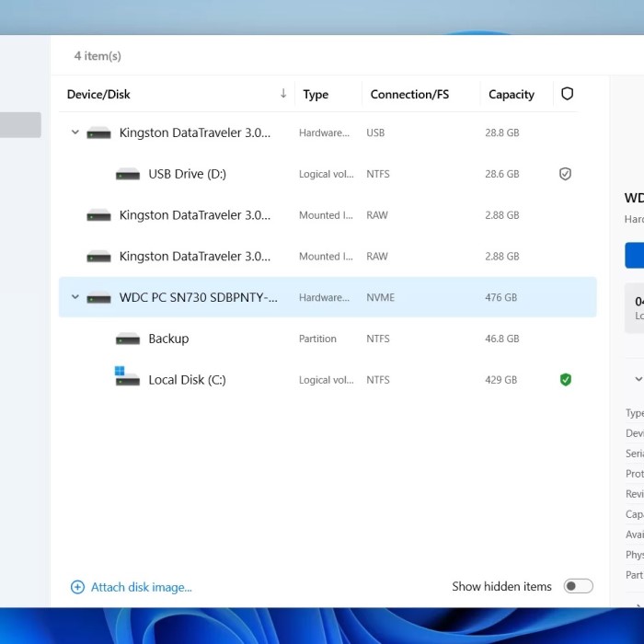This screenshot has height=644, width=644.
Task: Click the 4 item(s) count label
Action: pos(98,56)
